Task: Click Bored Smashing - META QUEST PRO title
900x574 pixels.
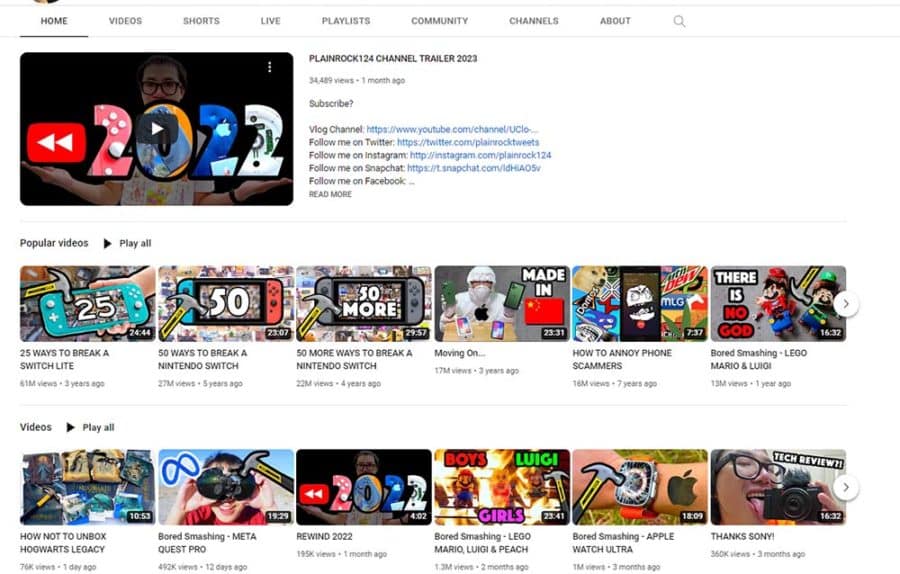Action: 207,543
